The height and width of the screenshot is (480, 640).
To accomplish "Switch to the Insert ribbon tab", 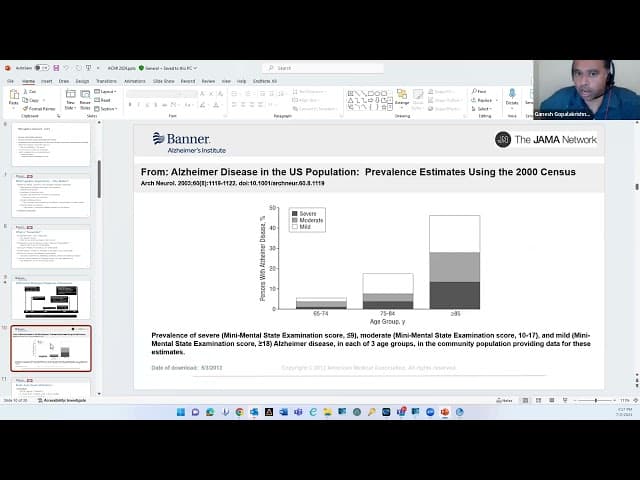I will [x=47, y=81].
